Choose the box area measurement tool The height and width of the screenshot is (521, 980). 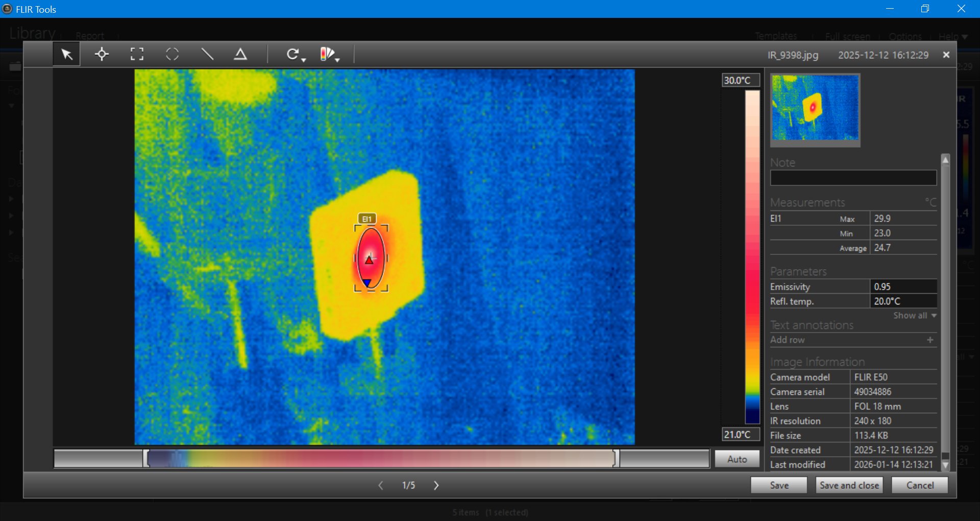pyautogui.click(x=137, y=54)
